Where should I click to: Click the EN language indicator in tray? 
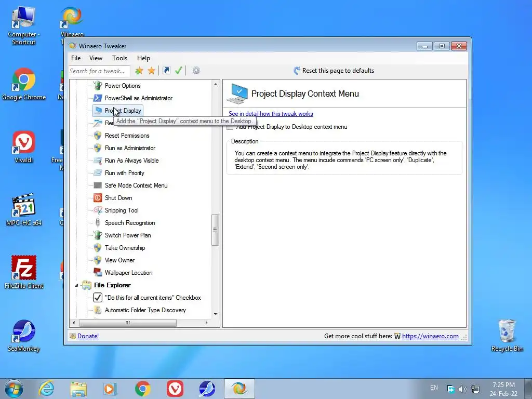click(x=434, y=388)
